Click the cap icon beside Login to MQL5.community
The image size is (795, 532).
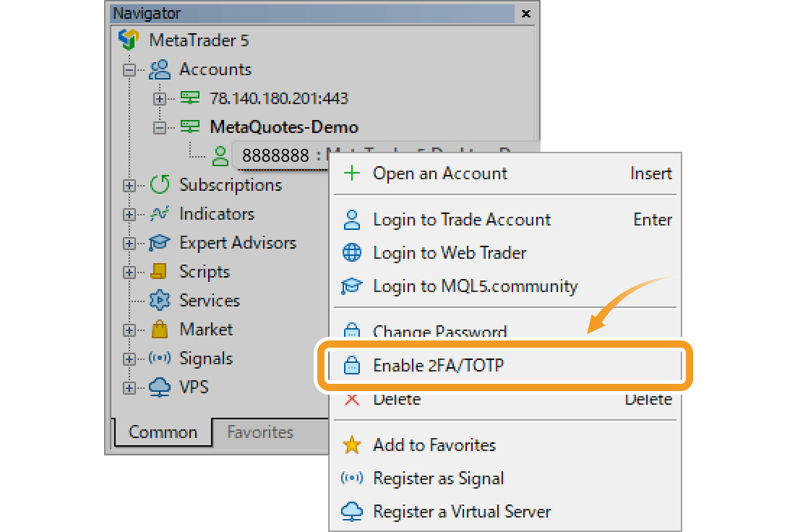[x=352, y=286]
